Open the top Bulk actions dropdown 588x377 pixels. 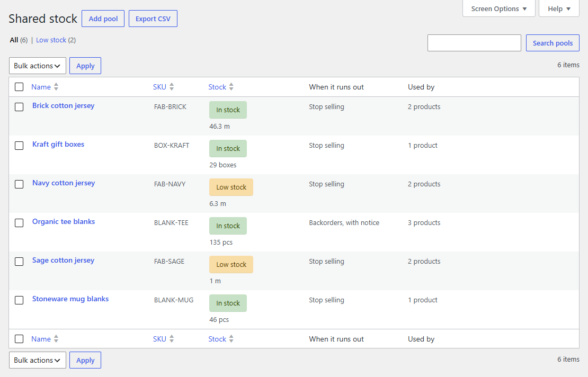point(38,66)
